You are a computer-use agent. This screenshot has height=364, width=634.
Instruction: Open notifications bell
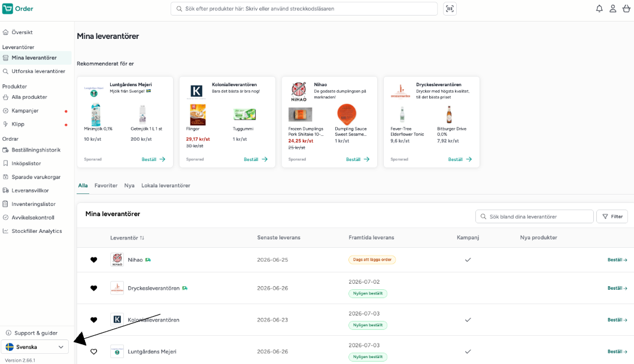pyautogui.click(x=599, y=8)
